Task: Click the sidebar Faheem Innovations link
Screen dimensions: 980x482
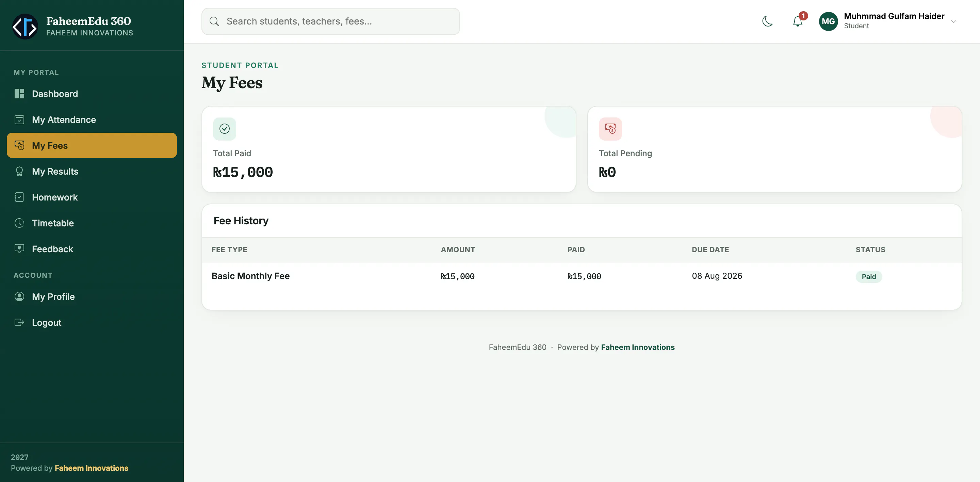Action: coord(91,468)
